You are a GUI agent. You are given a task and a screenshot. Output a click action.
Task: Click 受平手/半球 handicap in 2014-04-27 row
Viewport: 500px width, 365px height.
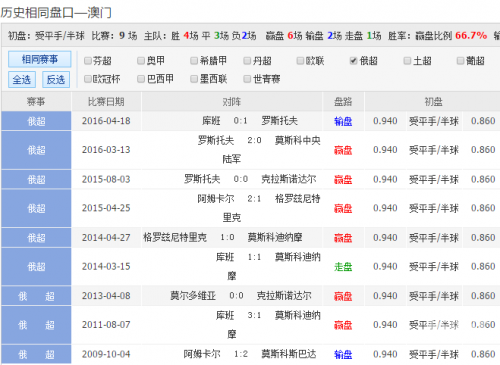(x=434, y=238)
